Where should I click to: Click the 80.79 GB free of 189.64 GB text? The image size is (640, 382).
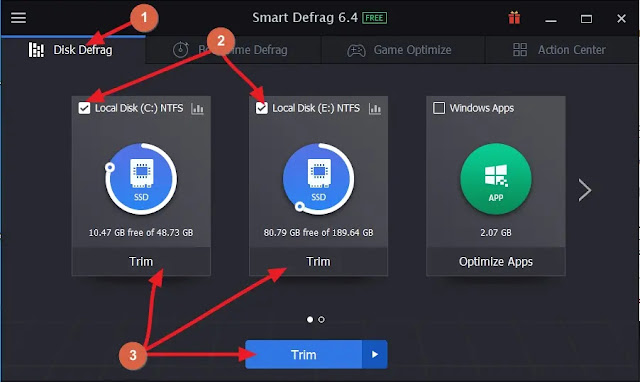[x=318, y=233]
